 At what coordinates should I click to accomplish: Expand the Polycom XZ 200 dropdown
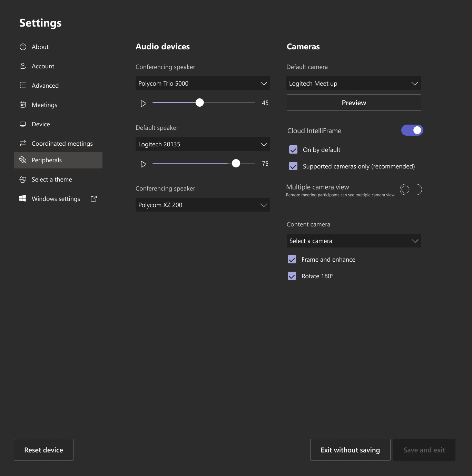[x=203, y=205]
